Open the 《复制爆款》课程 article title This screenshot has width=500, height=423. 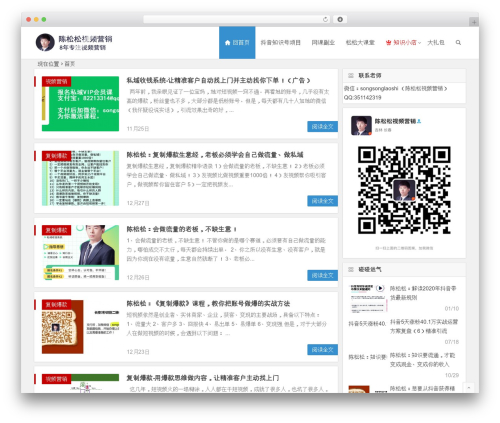coord(208,303)
